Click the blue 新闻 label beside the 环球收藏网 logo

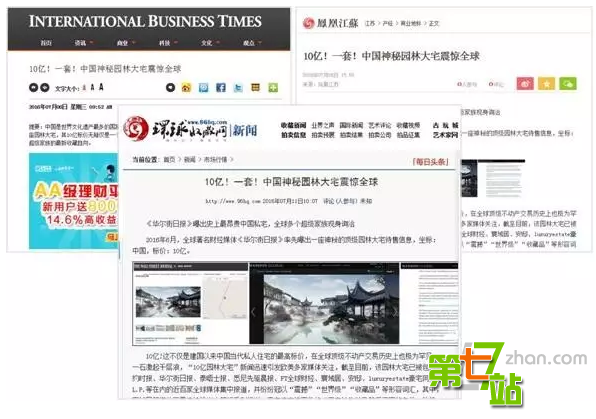[245, 130]
